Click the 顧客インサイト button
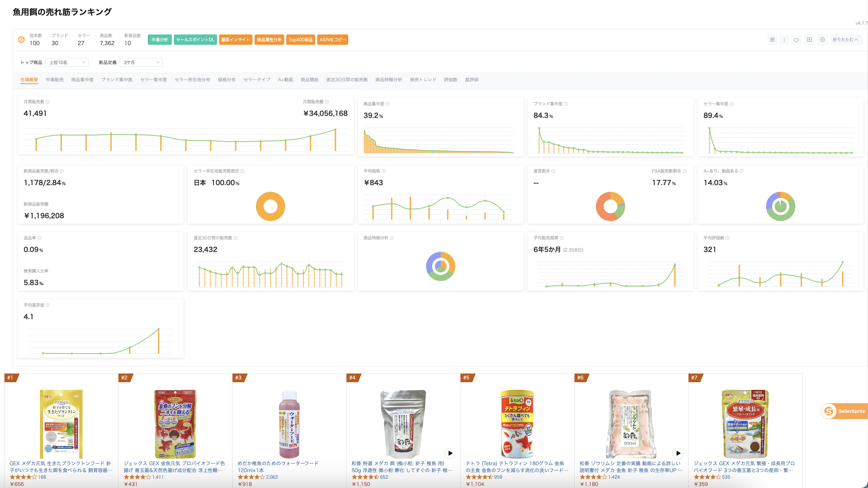Screen dimensions: 868x488 click(236, 40)
